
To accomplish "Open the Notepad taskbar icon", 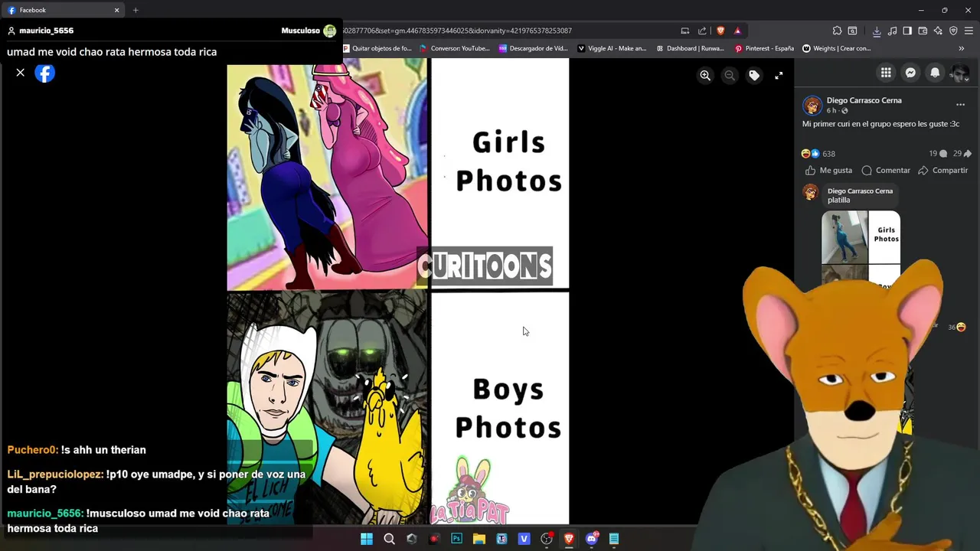I will coord(614,539).
